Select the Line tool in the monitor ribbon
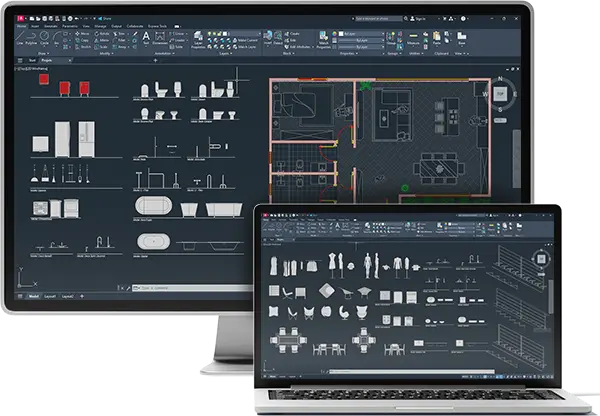Screen dimensions: 600x416 click(x=20, y=38)
